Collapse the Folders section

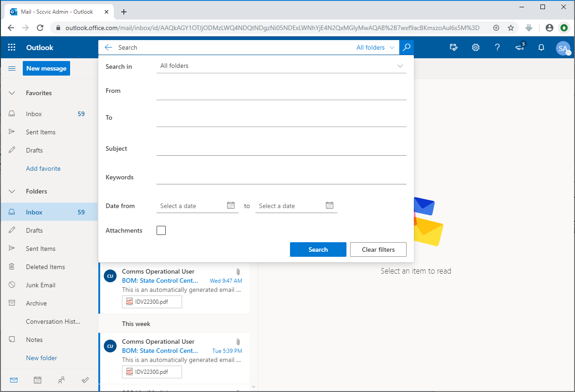tap(12, 191)
